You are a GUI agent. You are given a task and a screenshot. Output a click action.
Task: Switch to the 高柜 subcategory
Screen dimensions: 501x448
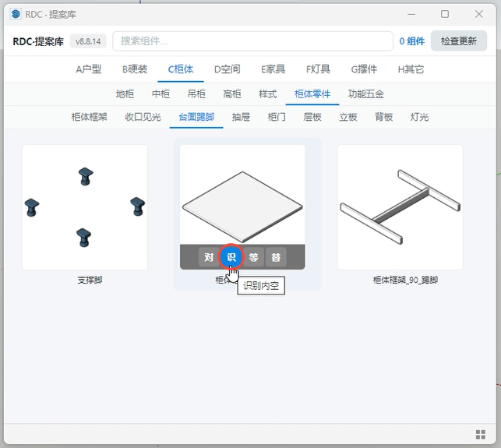coord(232,94)
